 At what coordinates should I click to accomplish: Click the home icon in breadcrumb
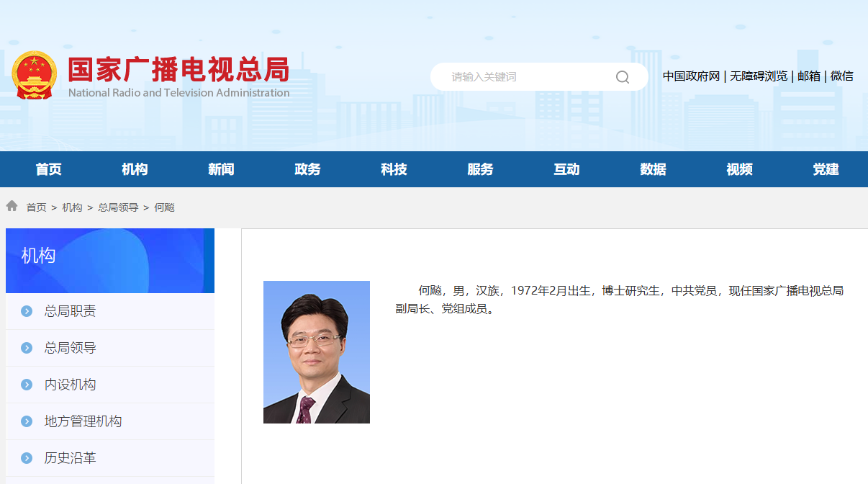12,207
